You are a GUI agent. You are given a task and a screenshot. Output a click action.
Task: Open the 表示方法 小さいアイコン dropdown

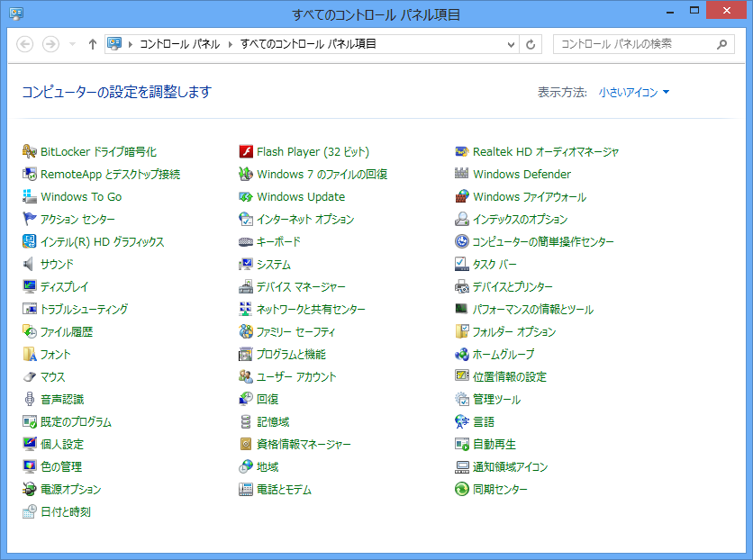click(x=634, y=92)
